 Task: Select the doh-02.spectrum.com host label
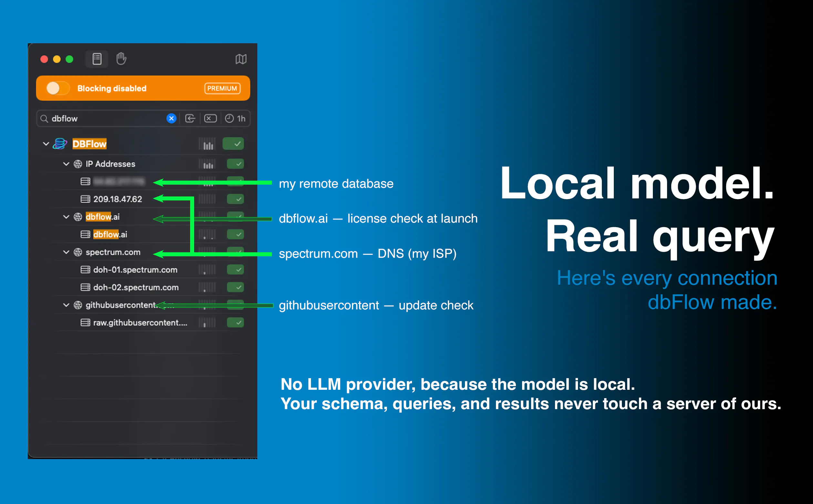coord(136,287)
